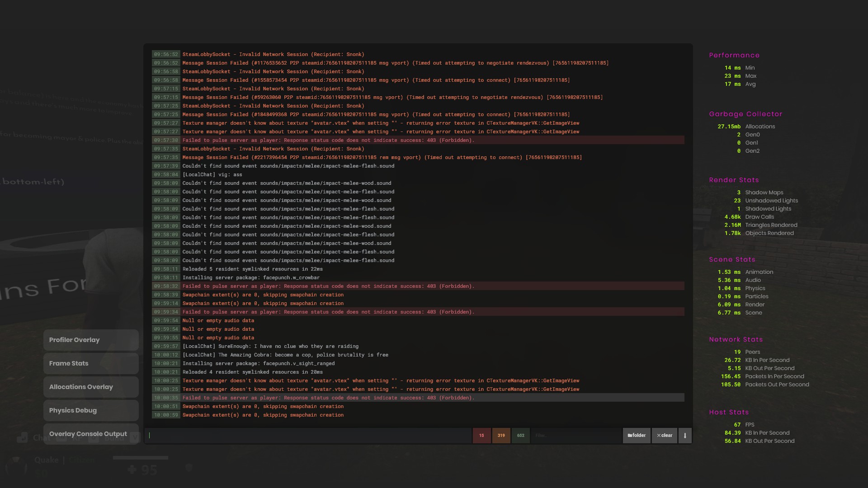This screenshot has width=868, height=488.
Task: Click the red errors count filter showing 15
Action: [x=481, y=436]
